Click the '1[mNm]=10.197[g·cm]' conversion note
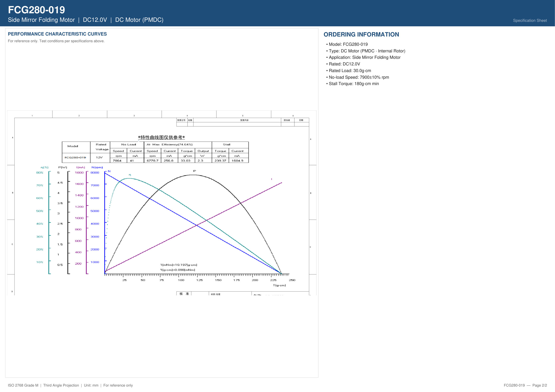Viewport: 555px width, 392px height. 179,265
